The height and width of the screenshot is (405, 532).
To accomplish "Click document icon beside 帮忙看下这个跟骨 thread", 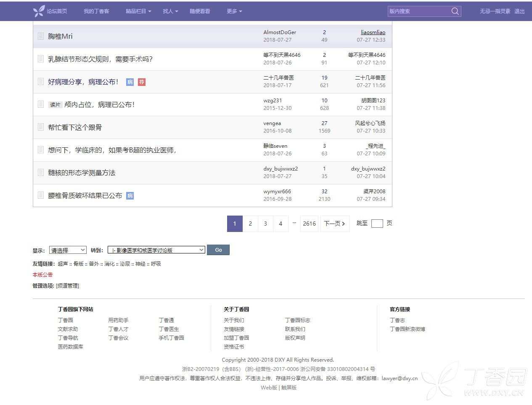I will click(x=41, y=127).
